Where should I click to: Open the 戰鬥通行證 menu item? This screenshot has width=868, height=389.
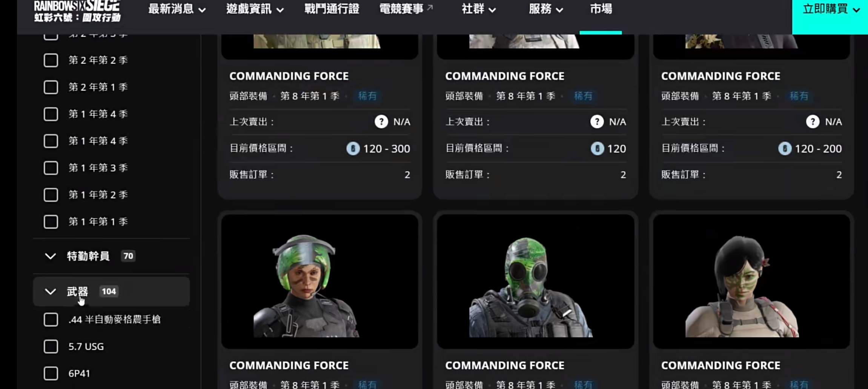click(332, 9)
